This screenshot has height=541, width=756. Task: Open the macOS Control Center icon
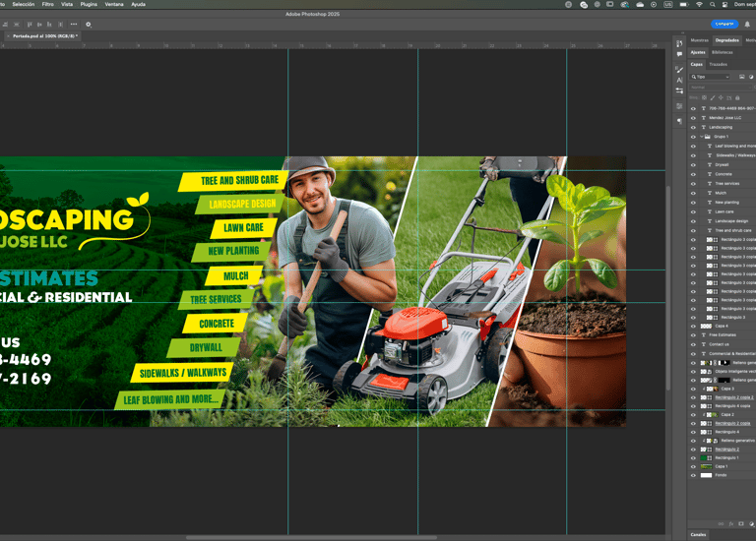pos(724,4)
